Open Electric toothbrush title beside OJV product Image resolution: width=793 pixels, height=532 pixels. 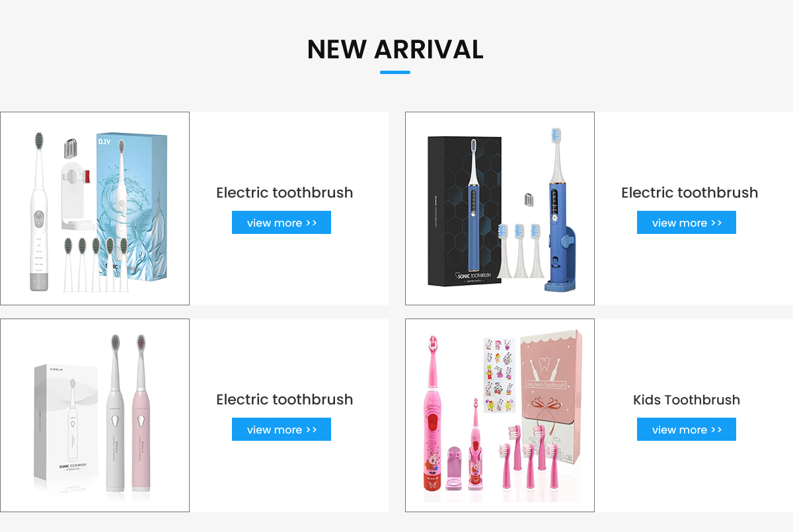285,193
